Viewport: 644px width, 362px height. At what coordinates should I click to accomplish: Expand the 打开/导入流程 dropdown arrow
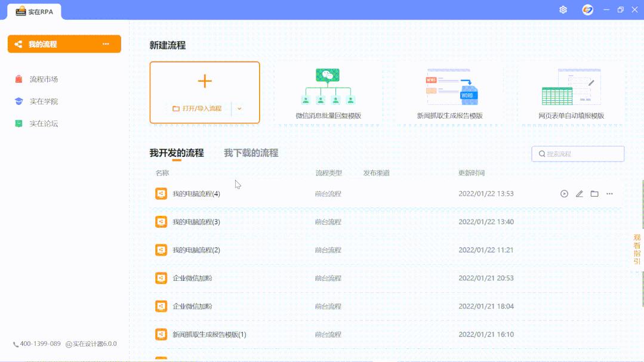click(x=239, y=109)
